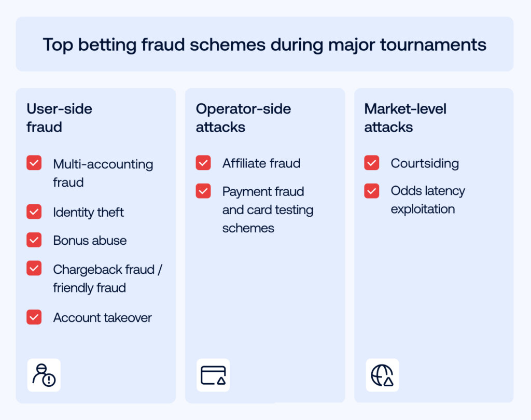
Task: Click the payment card alert icon
Action: (x=213, y=375)
